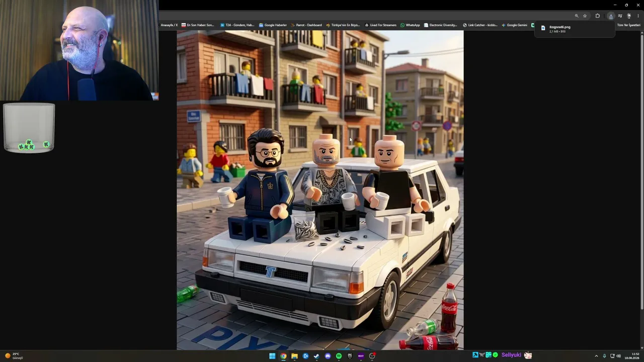Open the weather widget on the taskbar
This screenshot has height=362, width=644.
tap(14, 356)
